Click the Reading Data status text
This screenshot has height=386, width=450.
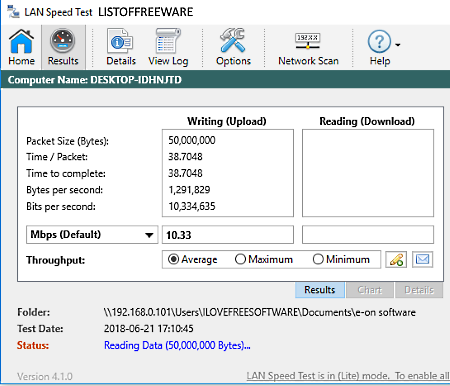[177, 345]
